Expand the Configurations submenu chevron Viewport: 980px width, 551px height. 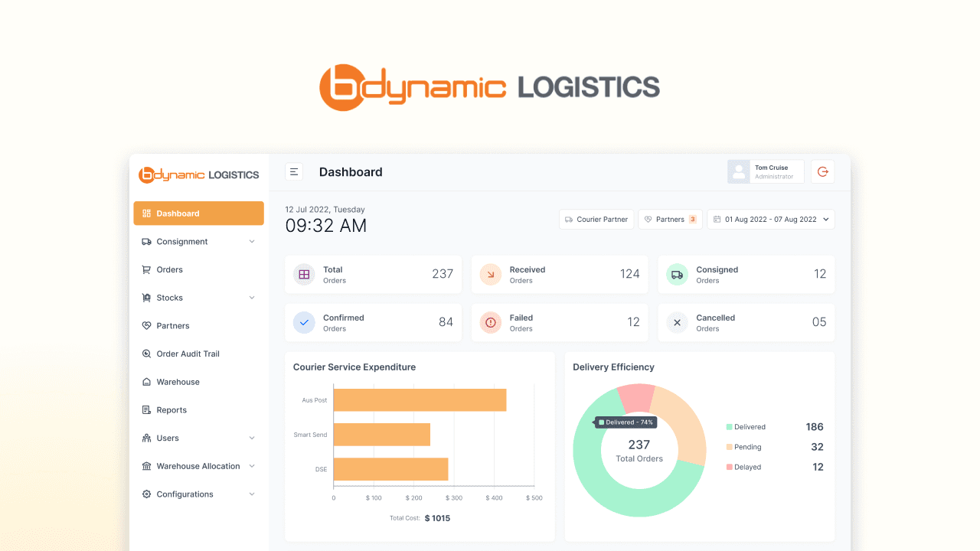252,494
